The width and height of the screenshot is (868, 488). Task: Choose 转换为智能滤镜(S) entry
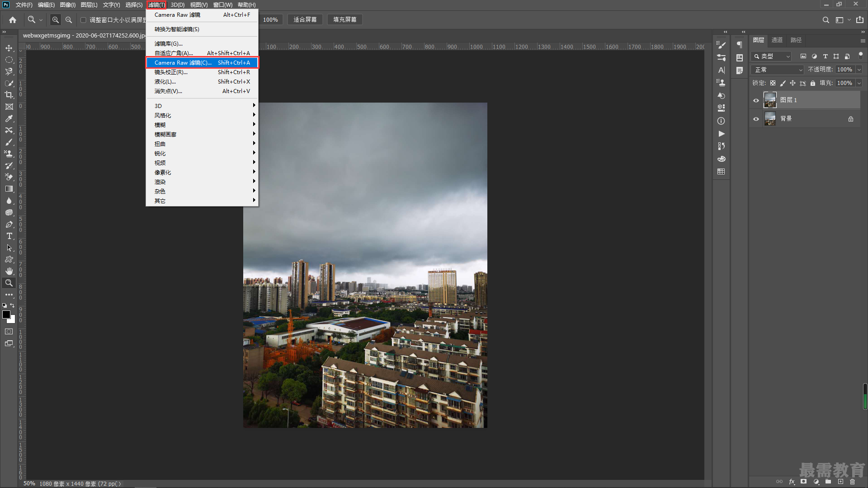tap(202, 29)
